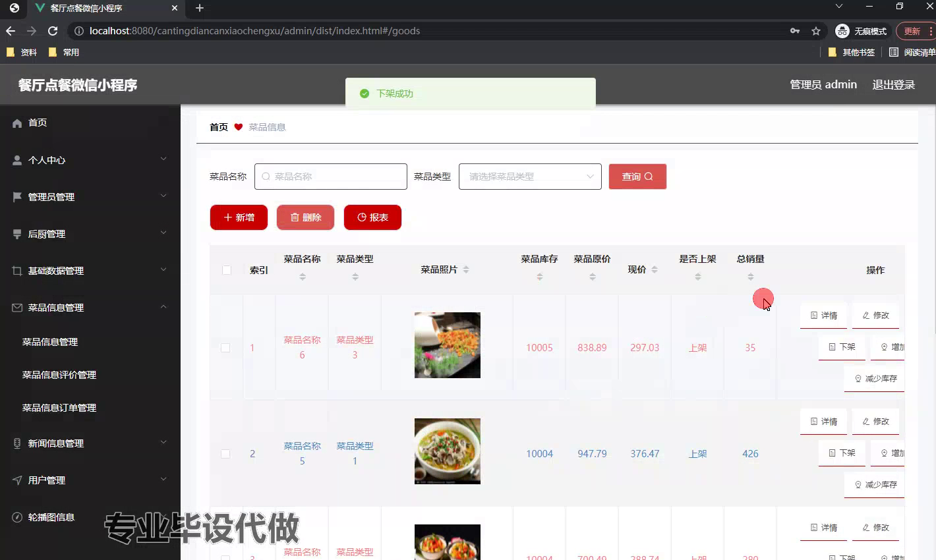Image resolution: width=936 pixels, height=560 pixels.
Task: Click the 无痕模式 incognito indicator
Action: coord(862,31)
